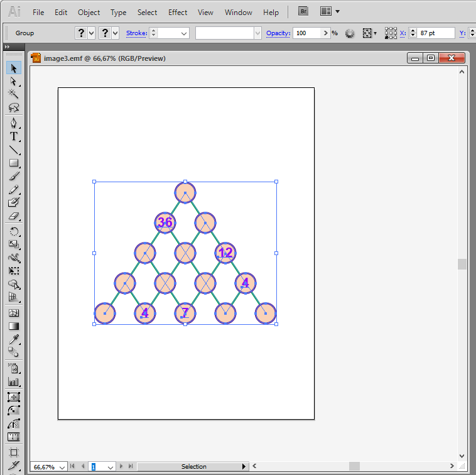
Task: Open the File menu
Action: [38, 13]
